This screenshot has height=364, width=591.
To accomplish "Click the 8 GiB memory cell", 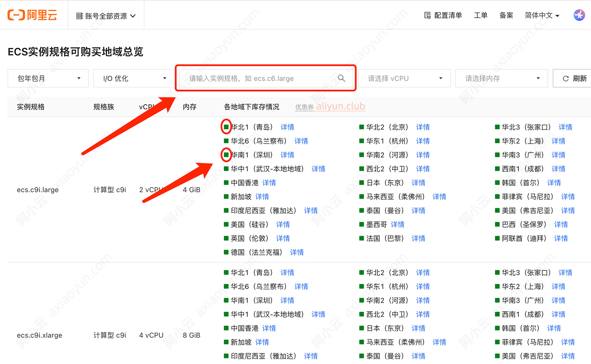I will (191, 335).
